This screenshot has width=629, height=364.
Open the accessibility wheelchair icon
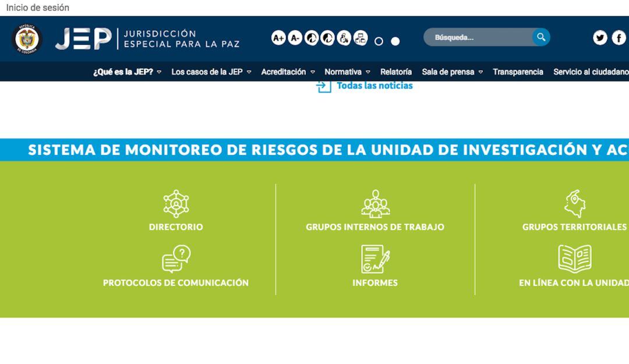click(344, 38)
